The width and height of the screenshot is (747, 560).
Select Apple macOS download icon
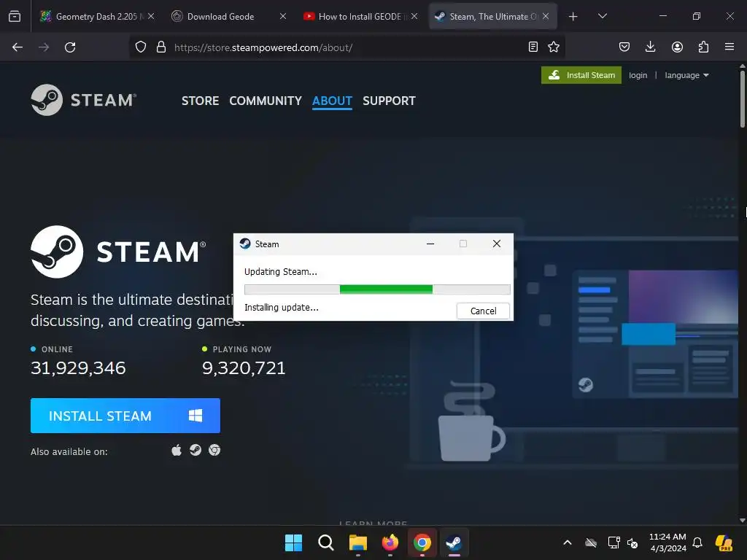click(177, 450)
